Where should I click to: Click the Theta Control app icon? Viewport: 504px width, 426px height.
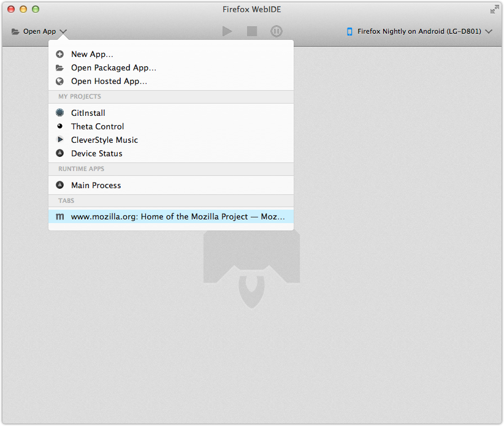[x=60, y=126]
